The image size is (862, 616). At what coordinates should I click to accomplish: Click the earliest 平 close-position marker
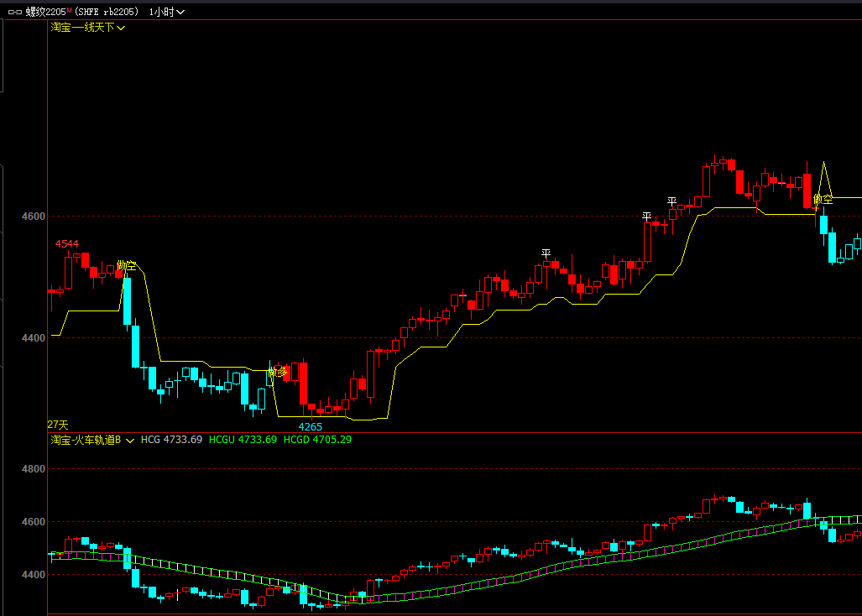point(546,253)
